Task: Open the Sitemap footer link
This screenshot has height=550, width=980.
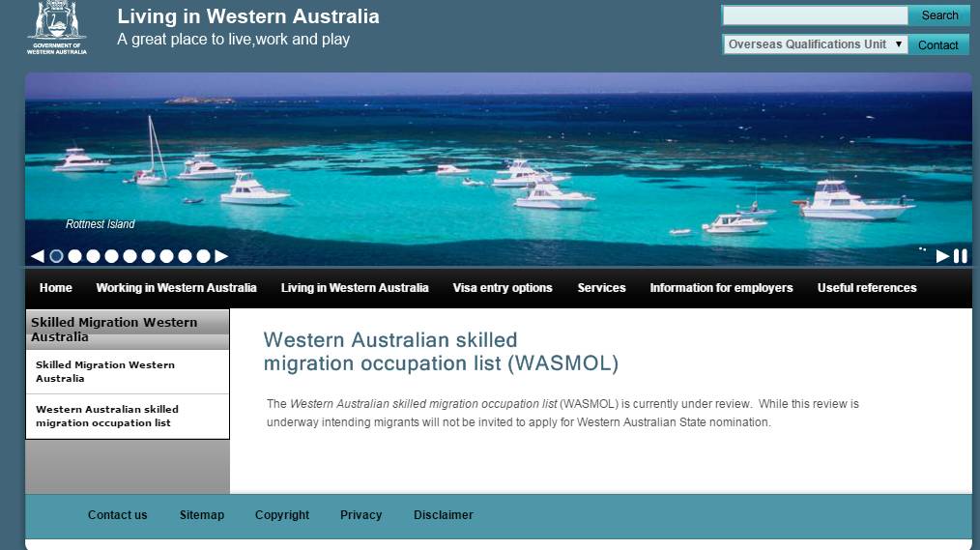Action: coord(202,515)
